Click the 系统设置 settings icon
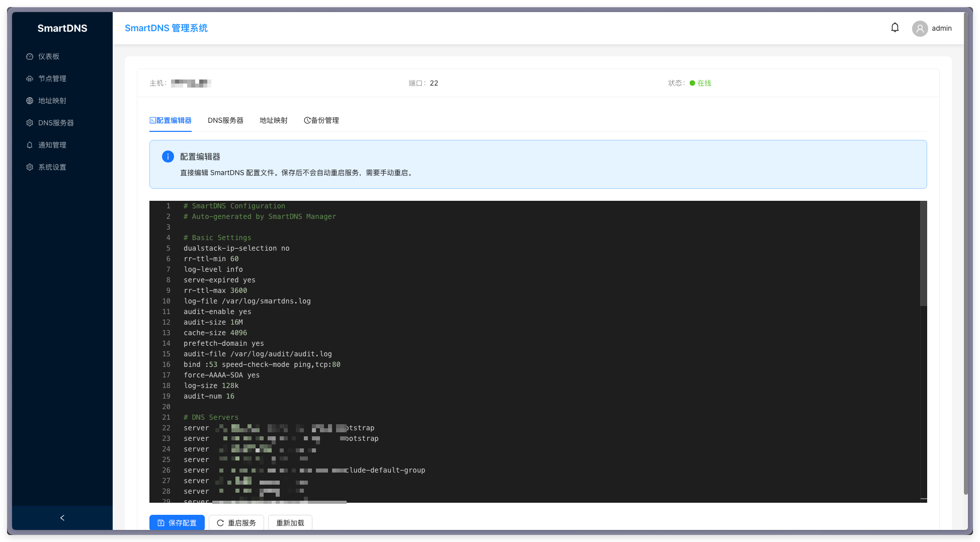The height and width of the screenshot is (542, 980). click(x=30, y=167)
